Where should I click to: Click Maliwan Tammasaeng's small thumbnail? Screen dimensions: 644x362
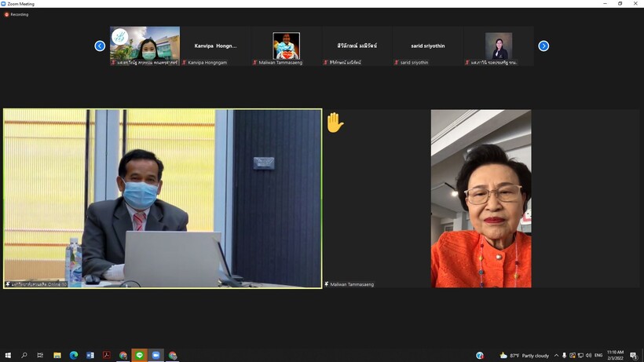(x=286, y=46)
